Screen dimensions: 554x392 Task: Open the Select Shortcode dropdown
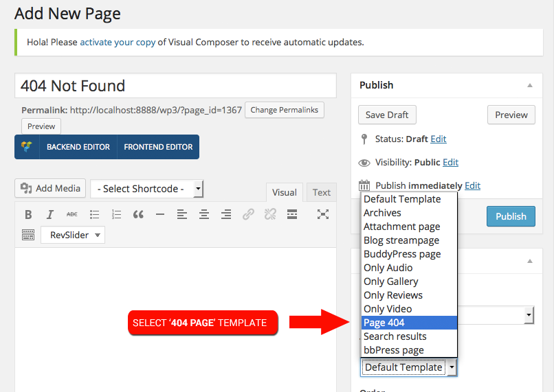pyautogui.click(x=147, y=189)
